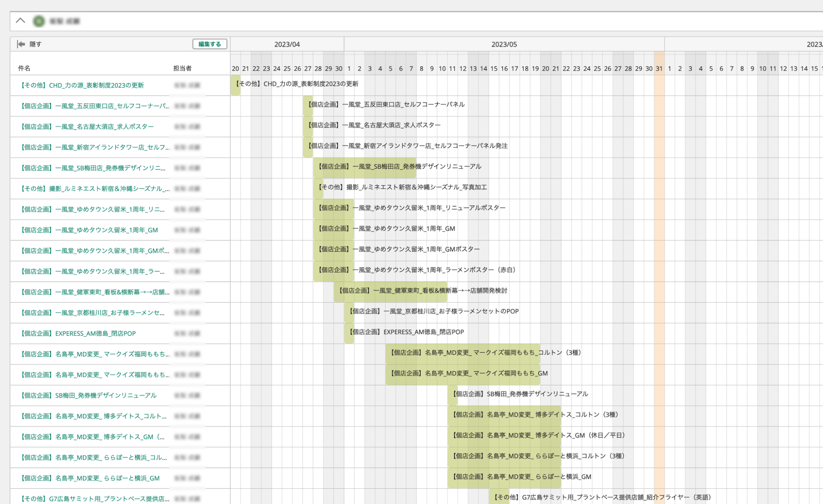Select the 2023/05 month header

pos(504,44)
